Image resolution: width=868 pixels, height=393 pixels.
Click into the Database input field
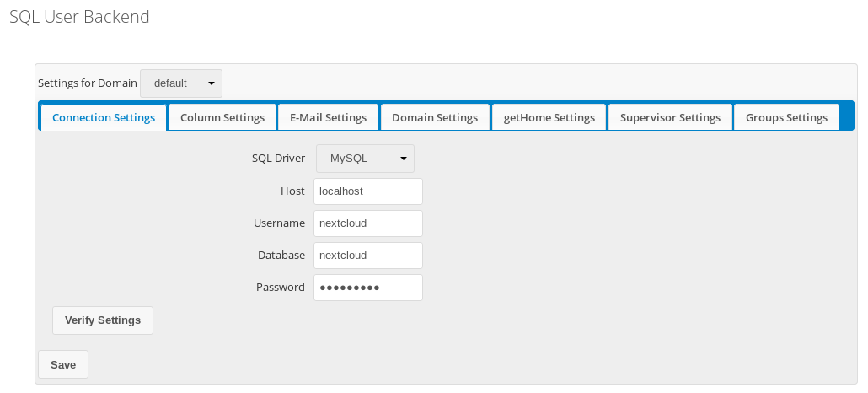tap(367, 256)
